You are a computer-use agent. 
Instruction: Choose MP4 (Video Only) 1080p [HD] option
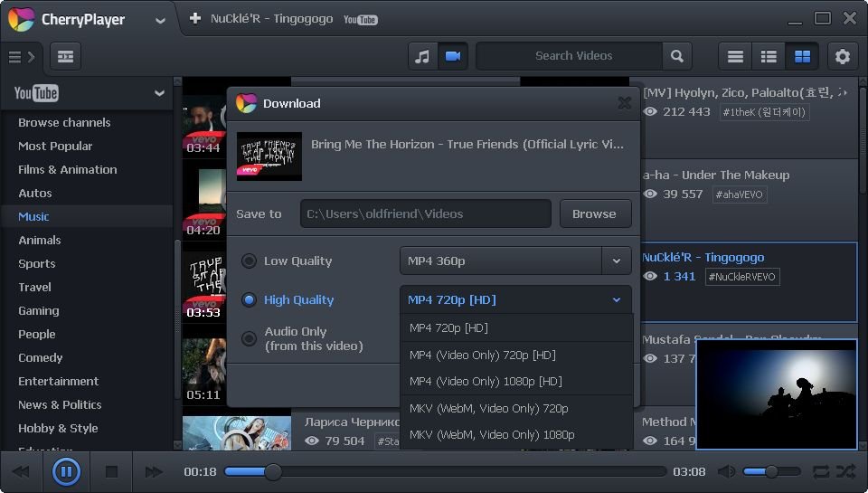(x=486, y=382)
